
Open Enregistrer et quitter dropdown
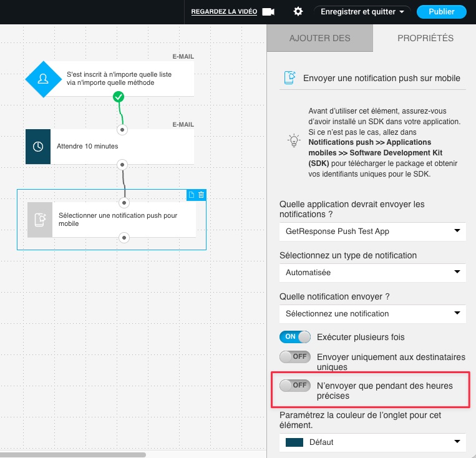point(362,11)
